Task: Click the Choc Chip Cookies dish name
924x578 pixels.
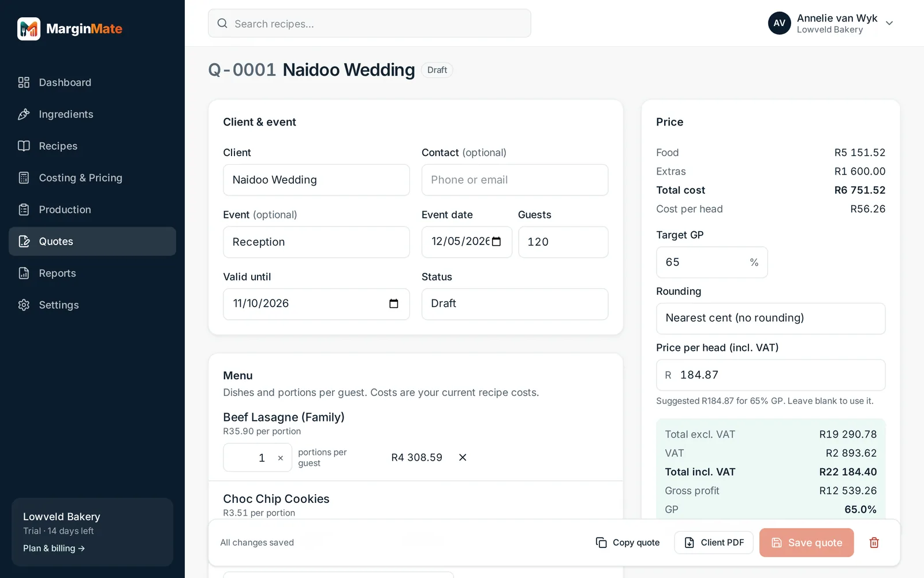Action: pos(276,499)
